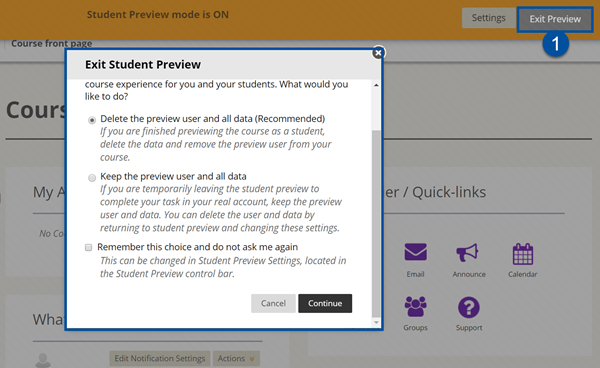Open Edit Notification Settings
600x368 pixels.
(160, 358)
